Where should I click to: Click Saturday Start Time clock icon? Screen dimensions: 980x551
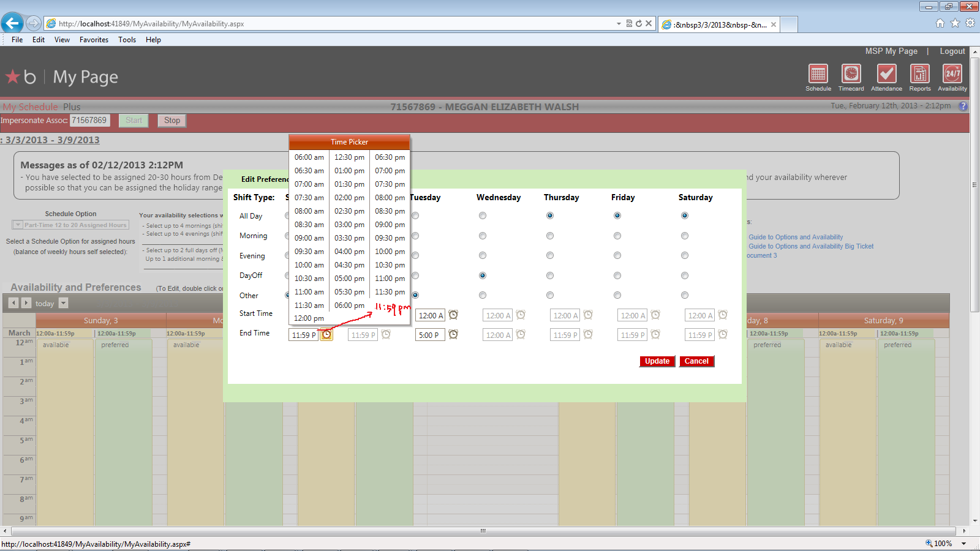coord(723,315)
